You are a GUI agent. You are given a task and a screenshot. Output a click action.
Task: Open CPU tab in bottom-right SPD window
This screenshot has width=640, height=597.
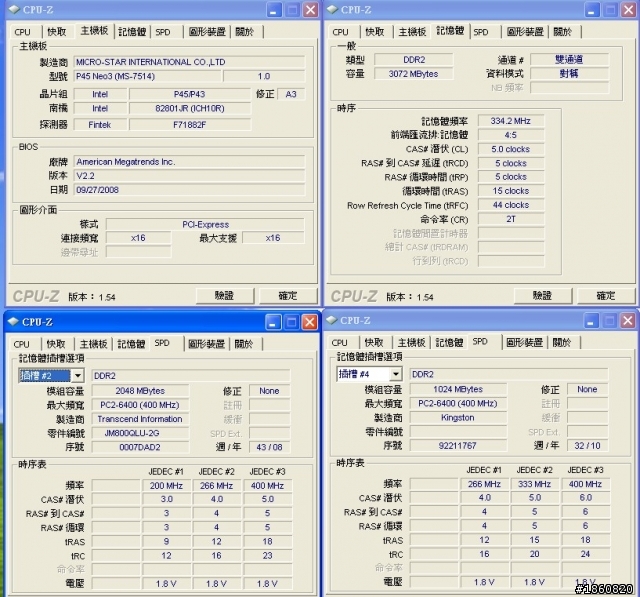click(340, 342)
